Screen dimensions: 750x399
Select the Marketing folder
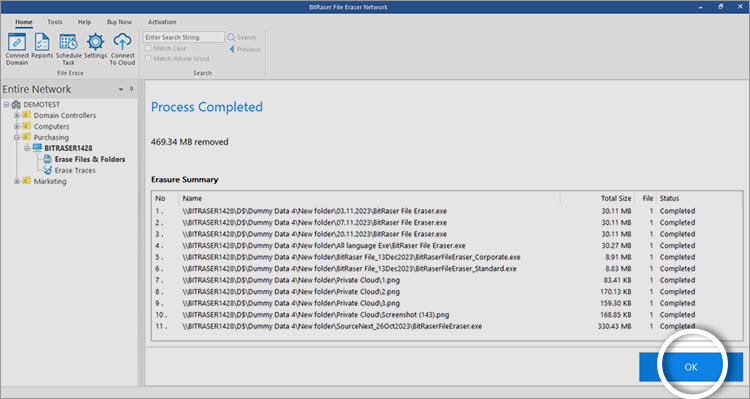tap(50, 181)
